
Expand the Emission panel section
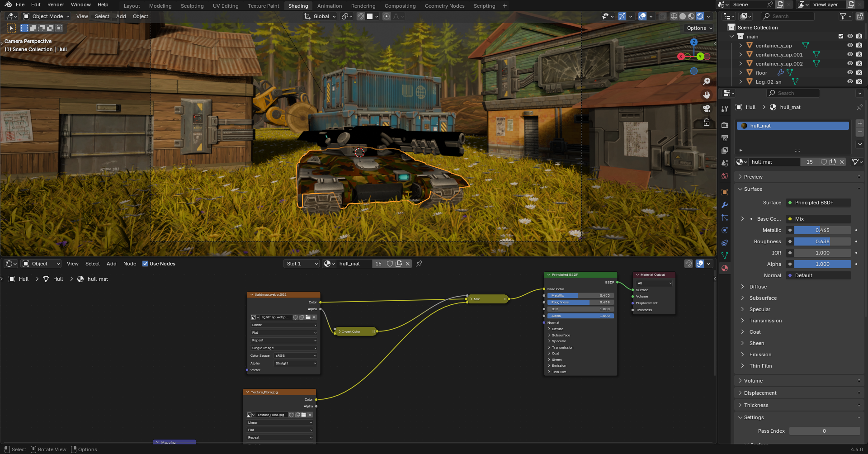coord(760,355)
